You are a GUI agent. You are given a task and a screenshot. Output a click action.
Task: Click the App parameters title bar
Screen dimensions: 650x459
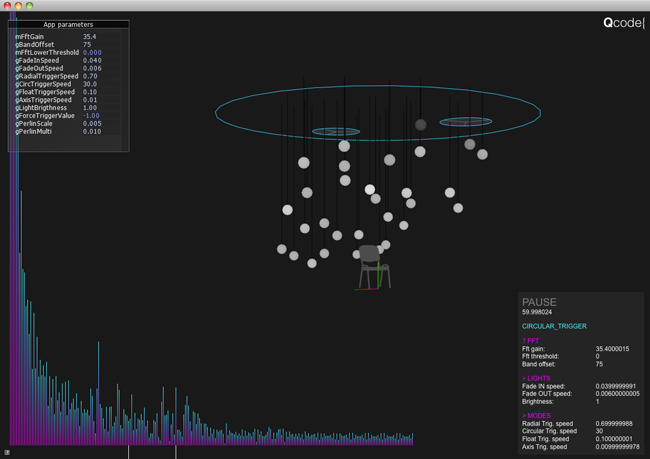pos(68,24)
